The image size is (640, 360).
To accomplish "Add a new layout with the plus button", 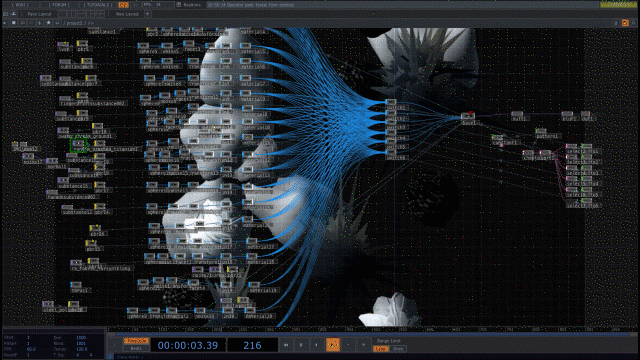I will [x=148, y=14].
